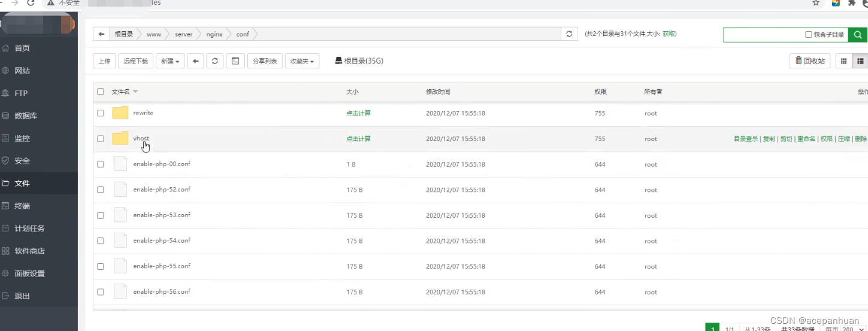Select enable-php-55.conf checkbox
Screen dimensions: 868x331
coord(101,266)
